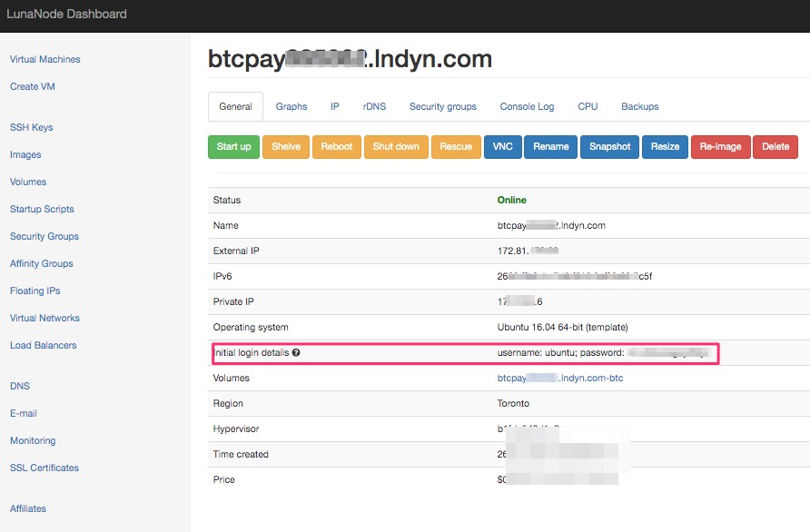This screenshot has width=810, height=532.
Task: Click the Shelve button
Action: point(286,147)
